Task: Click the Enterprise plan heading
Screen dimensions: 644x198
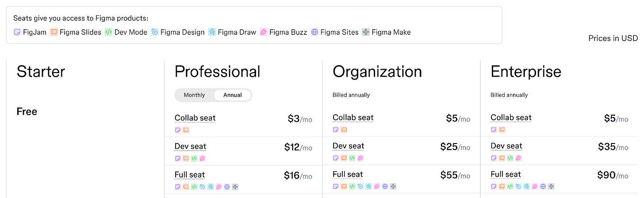Action: pyautogui.click(x=526, y=72)
